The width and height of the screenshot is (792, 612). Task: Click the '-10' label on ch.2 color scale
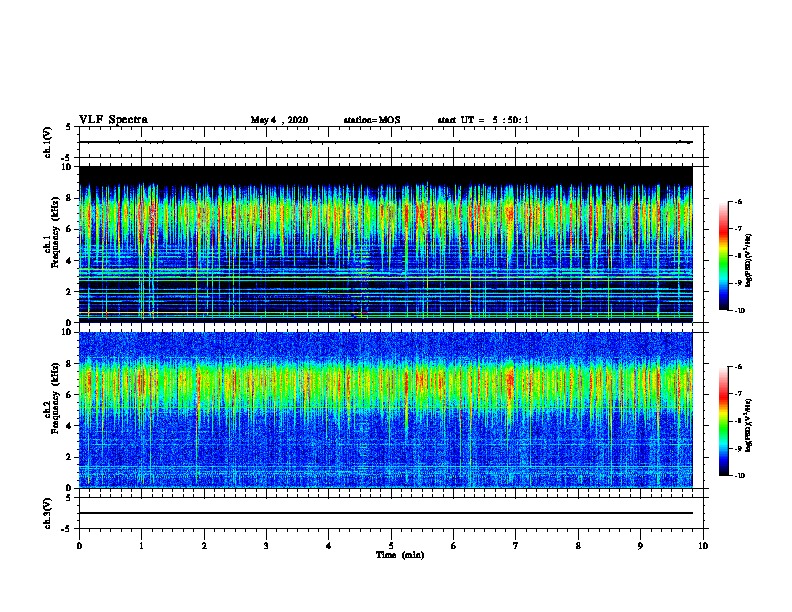point(740,476)
